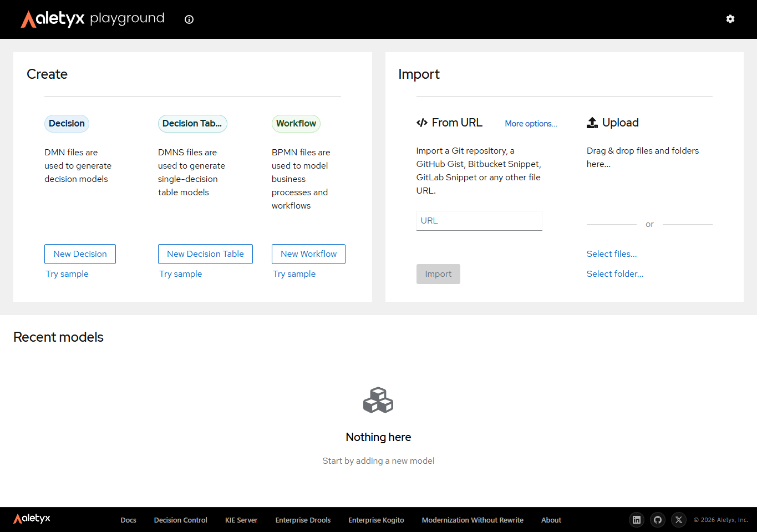Click Start by adding a new model text

coord(378,461)
